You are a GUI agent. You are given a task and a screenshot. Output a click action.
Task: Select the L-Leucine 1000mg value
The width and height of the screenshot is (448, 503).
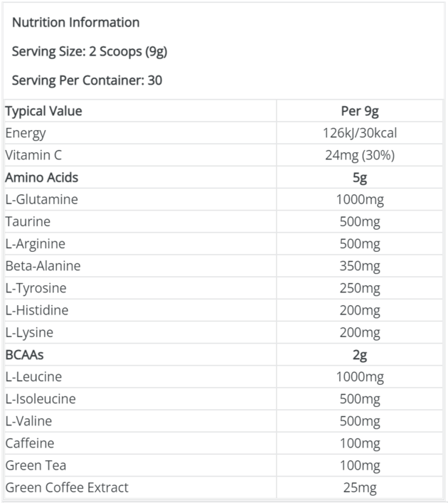point(360,377)
